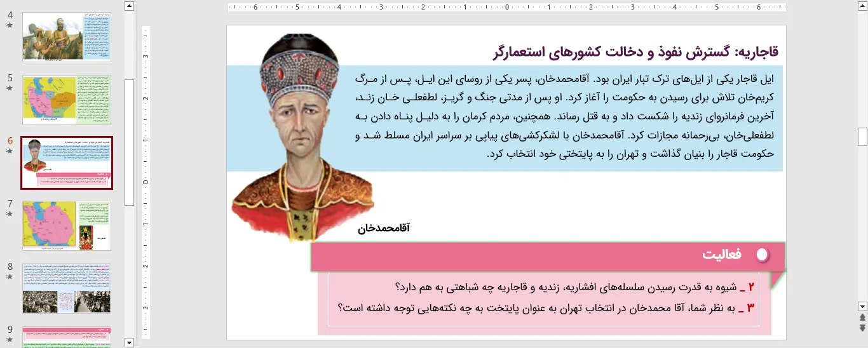
Task: Click the slide panel scroll-down arrow
Action: pos(130,342)
